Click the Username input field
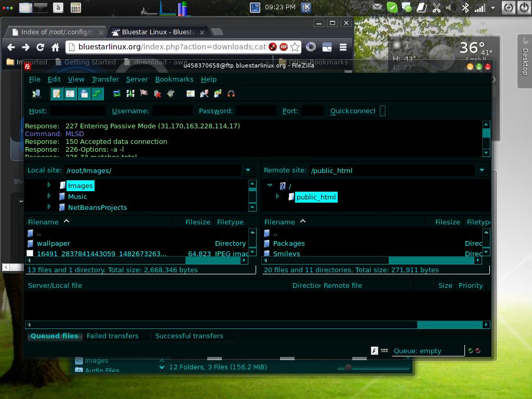The height and width of the screenshot is (399, 532). point(172,111)
